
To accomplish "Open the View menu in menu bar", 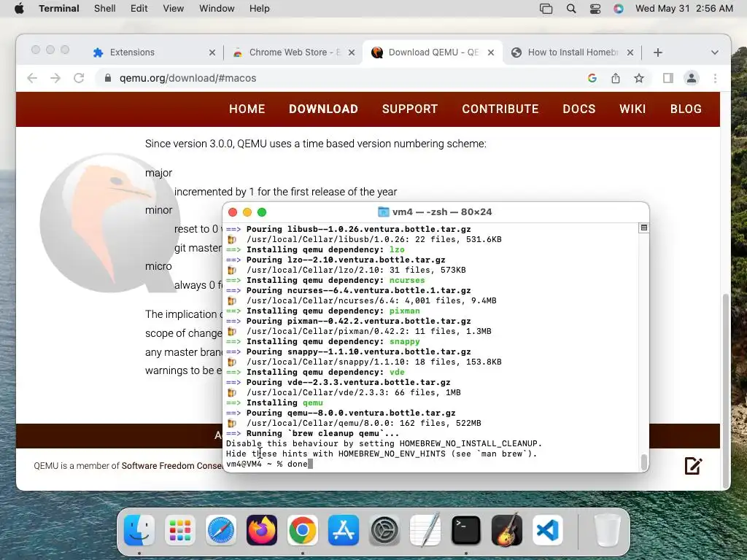I will click(x=173, y=9).
